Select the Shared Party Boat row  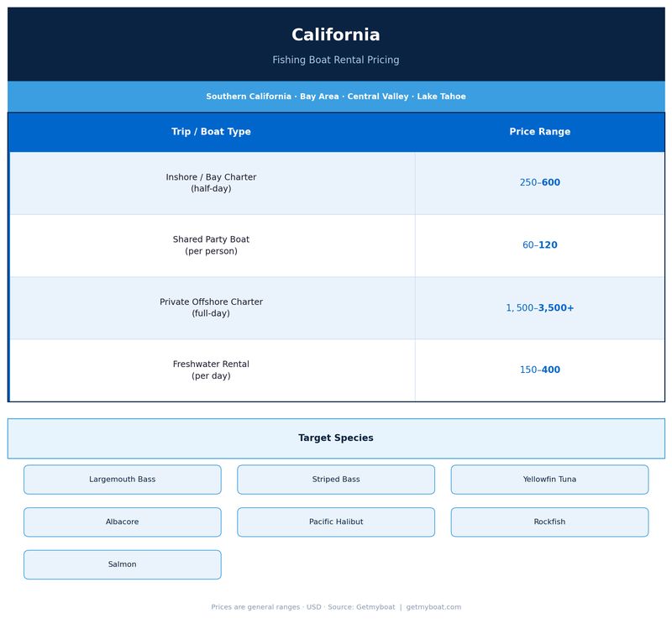(x=211, y=245)
